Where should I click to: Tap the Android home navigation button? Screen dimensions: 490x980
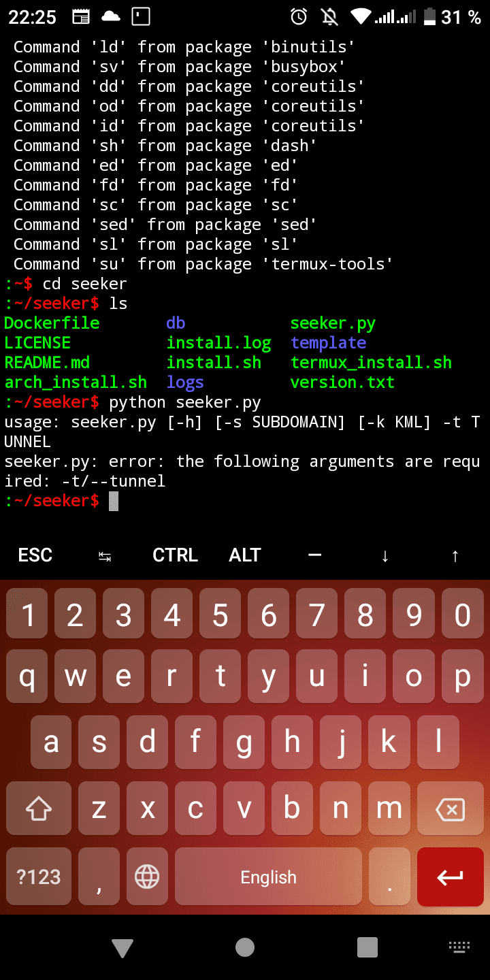click(245, 947)
